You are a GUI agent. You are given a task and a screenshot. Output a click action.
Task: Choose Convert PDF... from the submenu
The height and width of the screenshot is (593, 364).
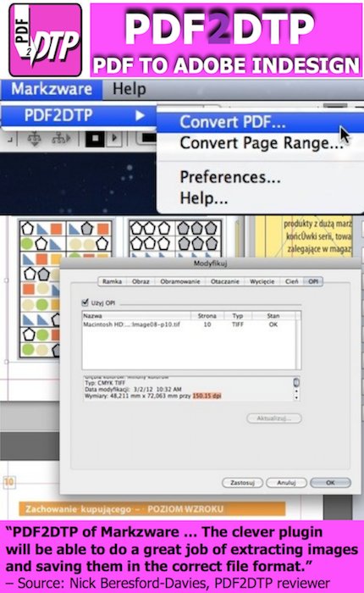[x=260, y=122]
